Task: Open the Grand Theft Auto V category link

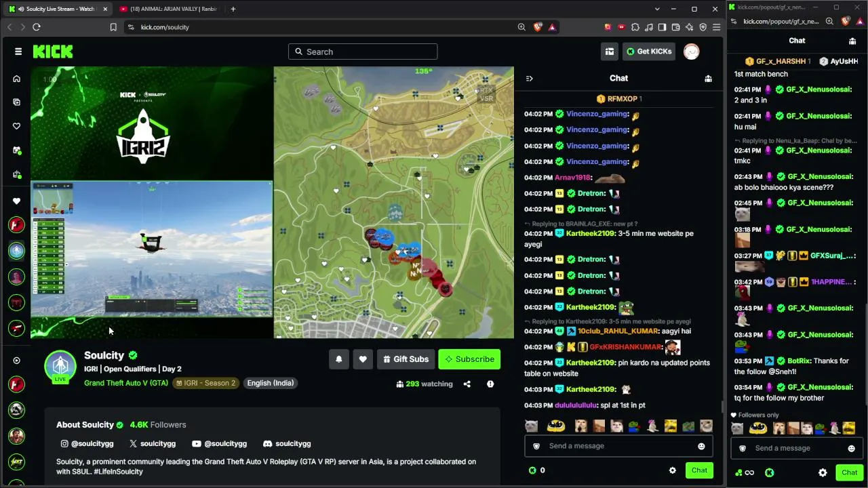Action: coord(126,383)
